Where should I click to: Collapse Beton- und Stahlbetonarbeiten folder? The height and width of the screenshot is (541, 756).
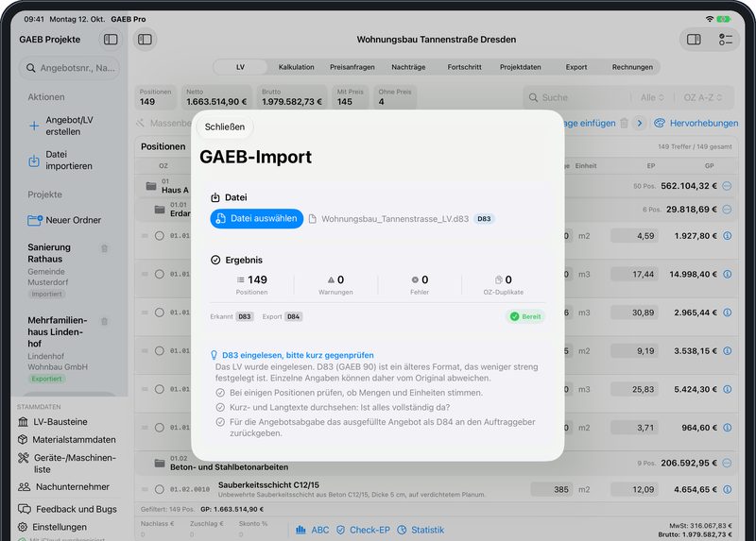point(160,463)
